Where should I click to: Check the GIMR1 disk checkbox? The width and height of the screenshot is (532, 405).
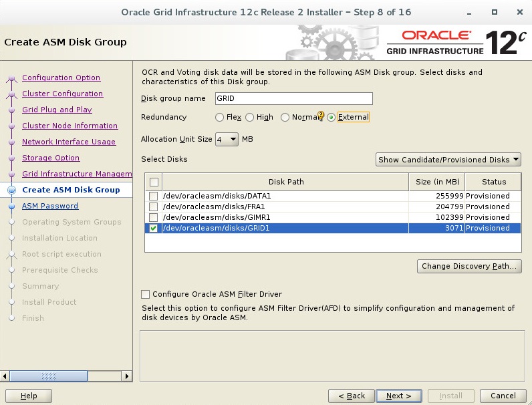point(153,217)
